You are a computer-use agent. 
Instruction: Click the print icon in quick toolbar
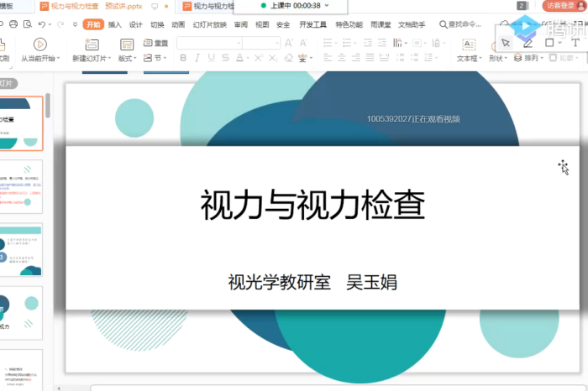[x=14, y=25]
